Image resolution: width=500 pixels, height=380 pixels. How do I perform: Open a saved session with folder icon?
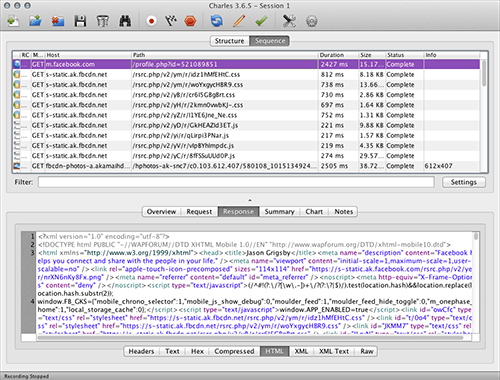pos(35,21)
